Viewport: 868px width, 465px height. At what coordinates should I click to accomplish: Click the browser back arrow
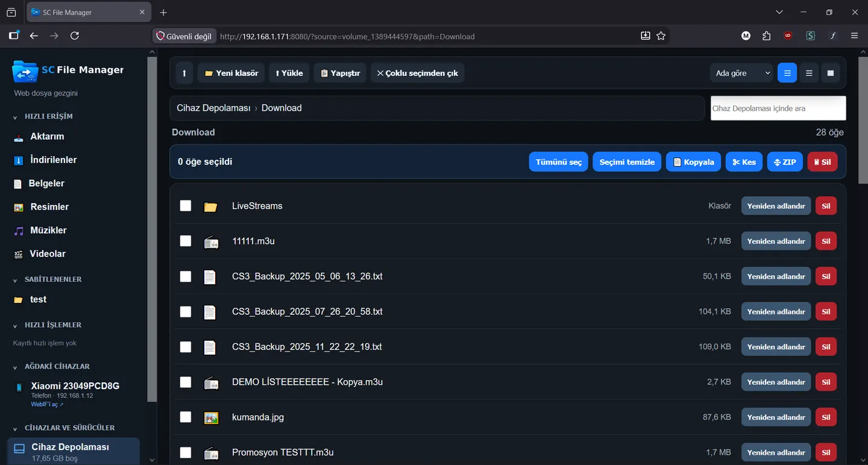(34, 36)
